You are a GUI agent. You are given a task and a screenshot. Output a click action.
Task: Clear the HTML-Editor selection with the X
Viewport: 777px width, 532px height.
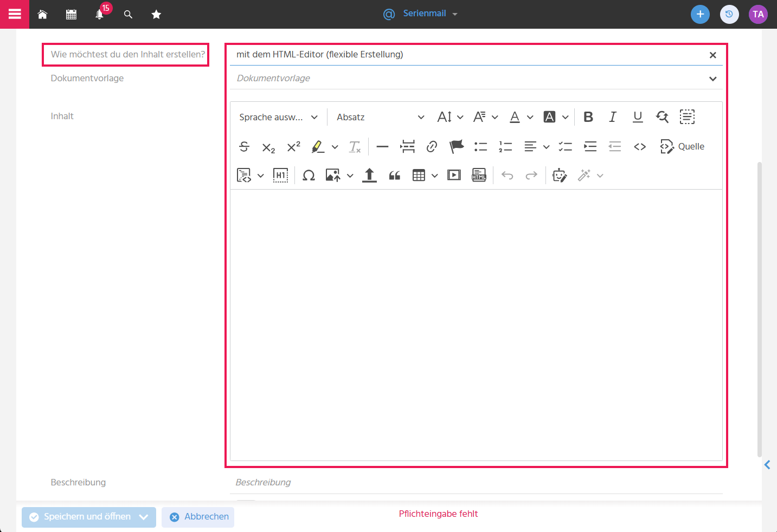click(x=713, y=55)
